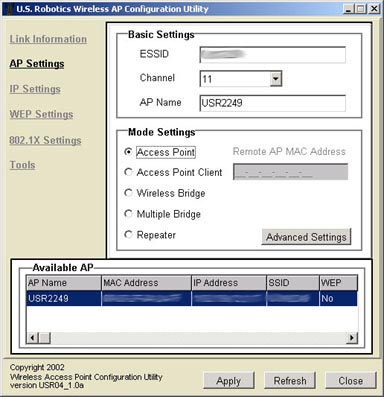Minimize the configuration utility window
The width and height of the screenshot is (384, 397).
(x=348, y=9)
